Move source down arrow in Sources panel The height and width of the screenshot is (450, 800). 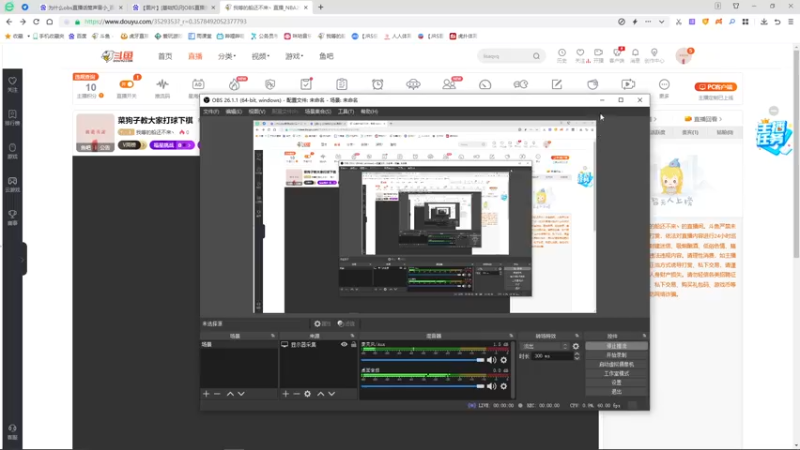[x=332, y=394]
